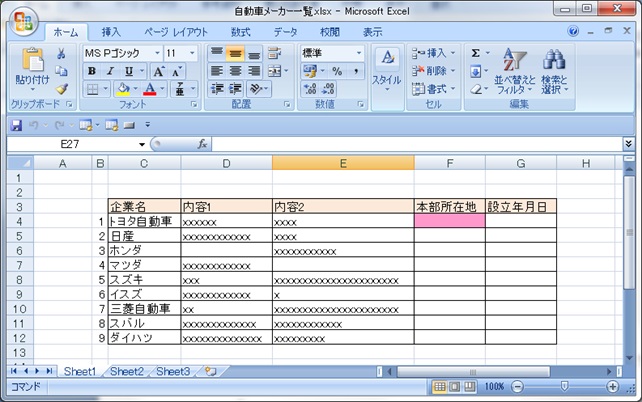
Task: Toggle the wrap text icon
Action: click(274, 53)
